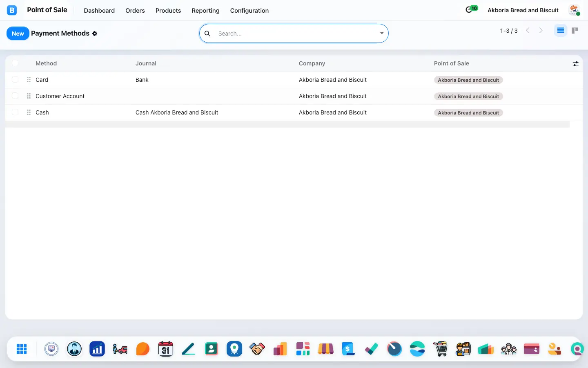Open the shopping cart app in dock
This screenshot has width=588, height=368.
pyautogui.click(x=440, y=349)
